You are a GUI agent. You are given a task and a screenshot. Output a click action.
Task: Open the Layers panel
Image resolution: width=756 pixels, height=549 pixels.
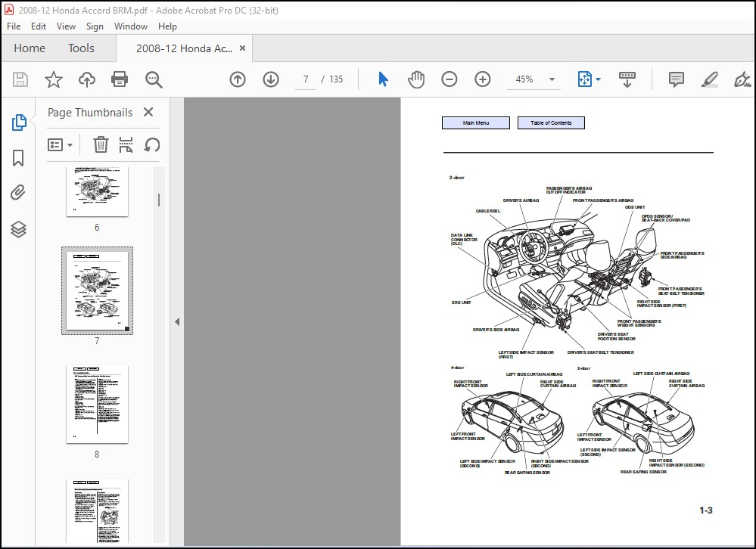pos(18,229)
